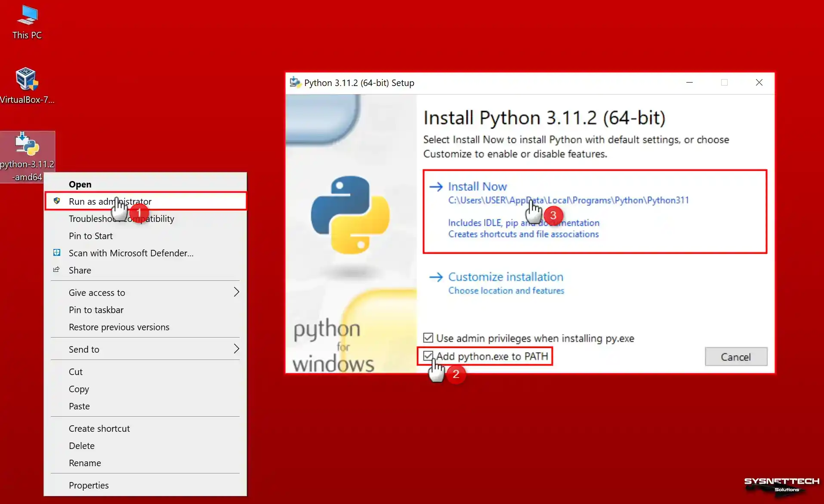The width and height of the screenshot is (824, 504).
Task: Choose Pin to Start
Action: click(x=145, y=236)
